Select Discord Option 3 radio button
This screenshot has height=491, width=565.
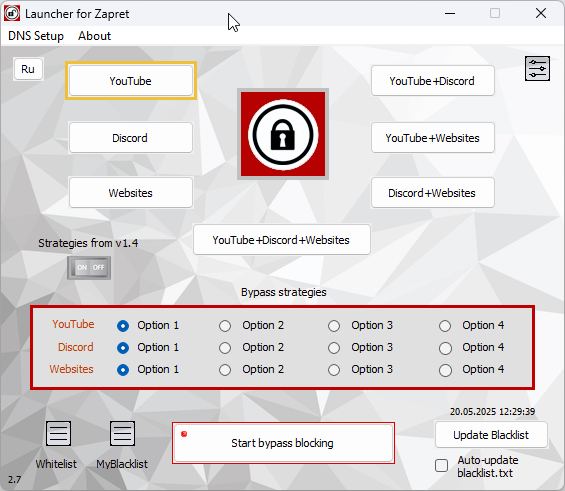pyautogui.click(x=334, y=348)
